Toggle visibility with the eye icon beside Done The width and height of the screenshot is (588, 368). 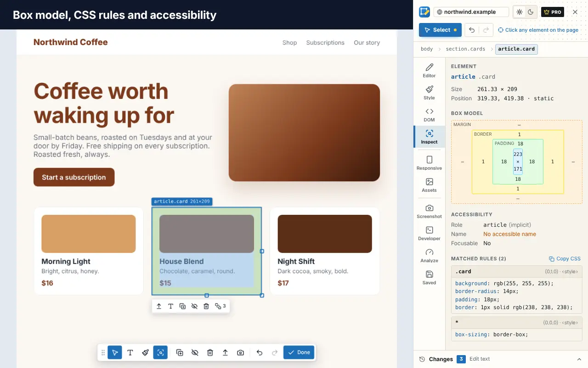click(x=195, y=352)
